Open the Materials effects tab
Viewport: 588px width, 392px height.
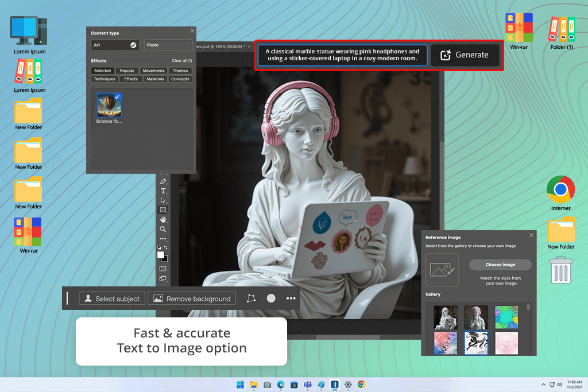pyautogui.click(x=155, y=79)
